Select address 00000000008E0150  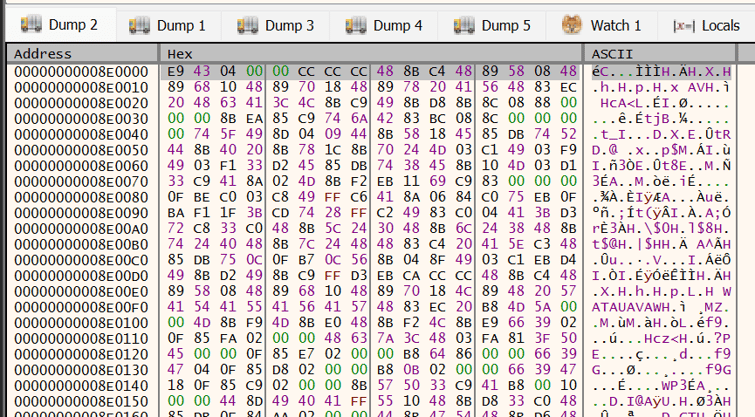81,402
